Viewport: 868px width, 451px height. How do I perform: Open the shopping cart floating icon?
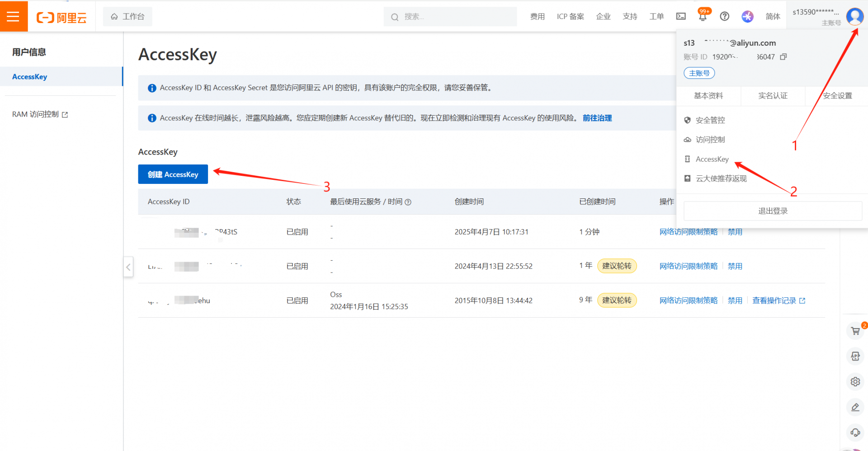855,331
